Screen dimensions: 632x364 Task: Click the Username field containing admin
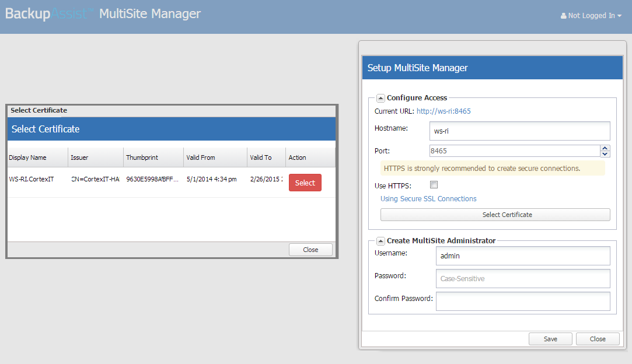pos(522,256)
